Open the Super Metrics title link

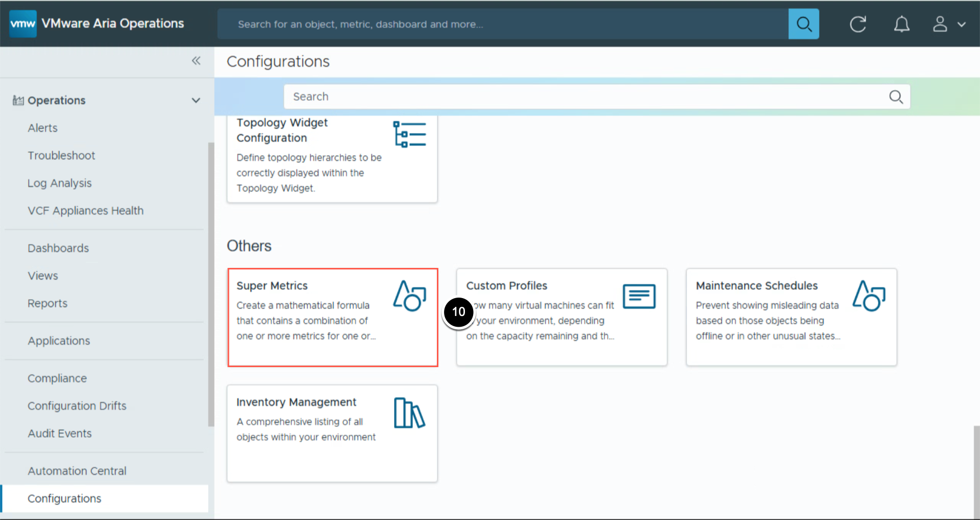(x=272, y=286)
